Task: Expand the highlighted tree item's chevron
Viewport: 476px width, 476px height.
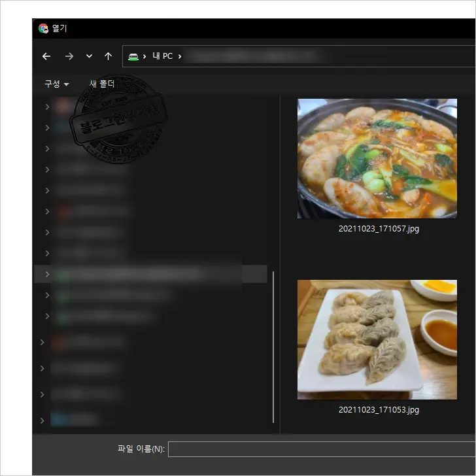Action: [47, 274]
